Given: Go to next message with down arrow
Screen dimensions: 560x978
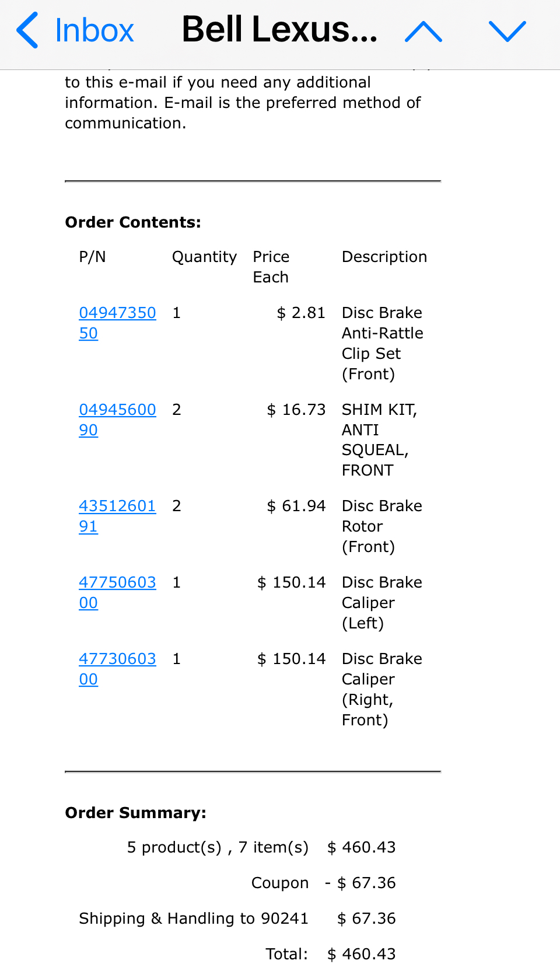Looking at the screenshot, I should [x=507, y=32].
